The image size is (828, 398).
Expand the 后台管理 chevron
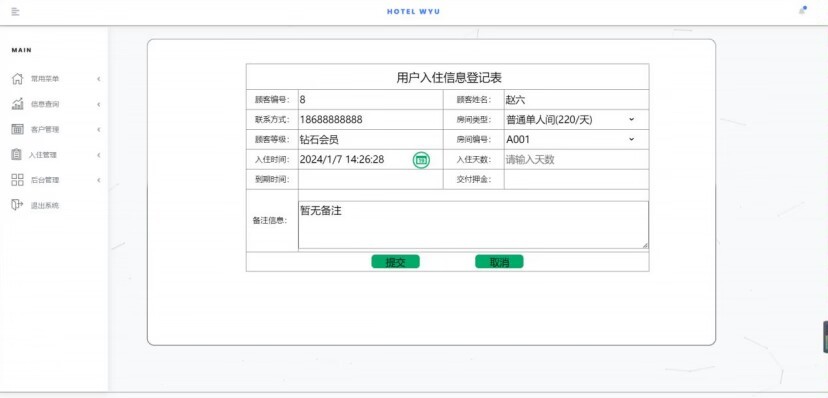99,181
